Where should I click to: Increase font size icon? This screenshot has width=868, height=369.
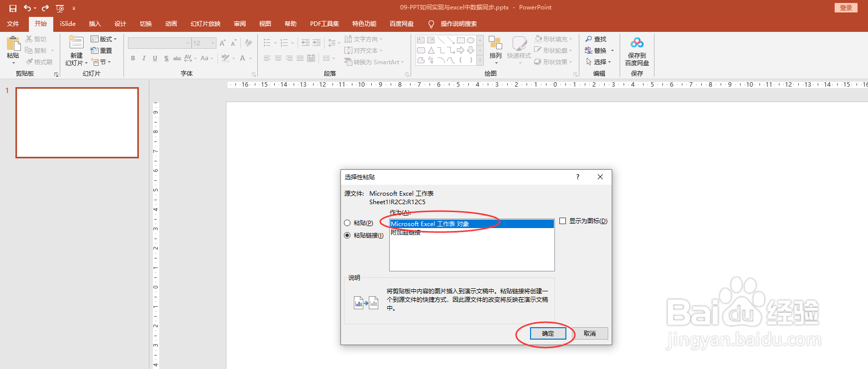[222, 43]
